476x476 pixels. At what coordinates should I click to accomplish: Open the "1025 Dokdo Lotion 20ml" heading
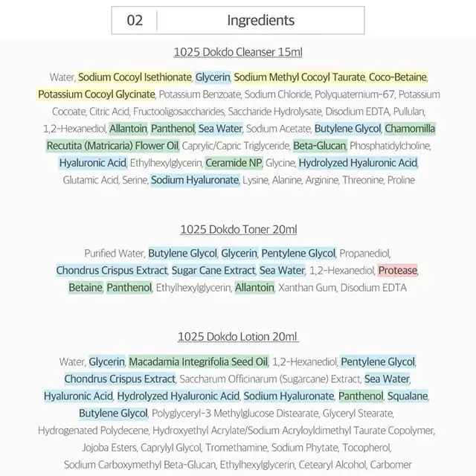tap(238, 337)
